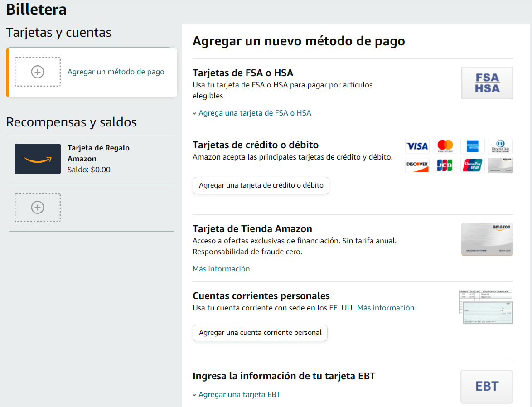Expand "Agregar una tarjeta EBT"

(x=239, y=394)
